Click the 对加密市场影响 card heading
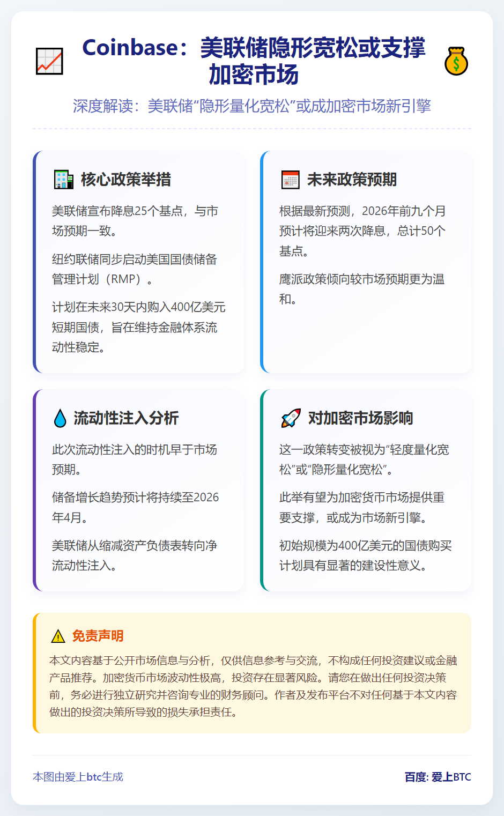Screen dimensions: 504x816 click(360, 418)
